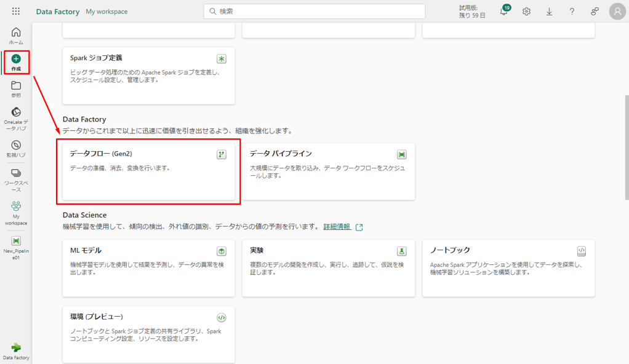
Task: Open ワークスペース list in the sidebar
Action: click(16, 180)
